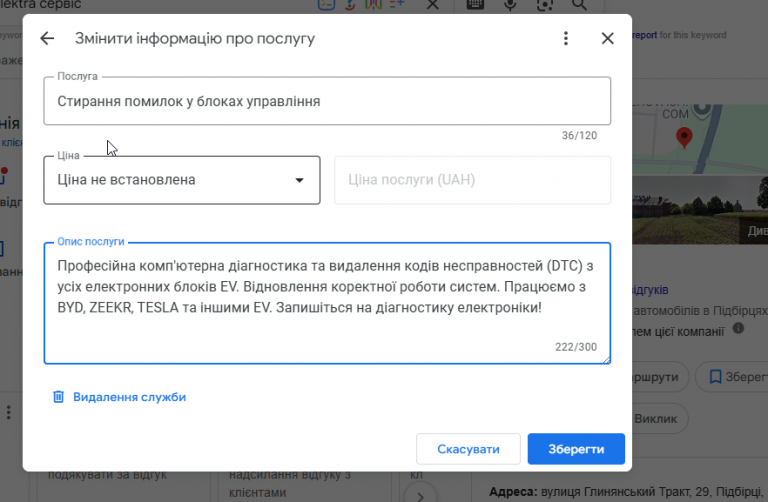The height and width of the screenshot is (502, 768).
Task: Open Google Lens image search icon
Action: click(545, 5)
